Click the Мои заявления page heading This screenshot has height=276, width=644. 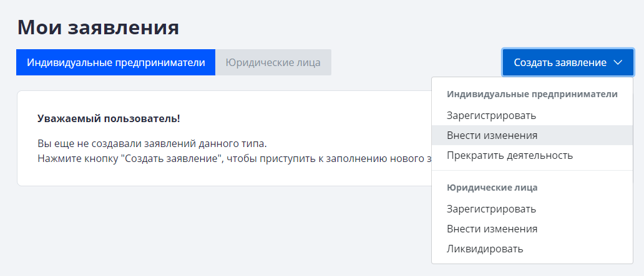(x=98, y=27)
